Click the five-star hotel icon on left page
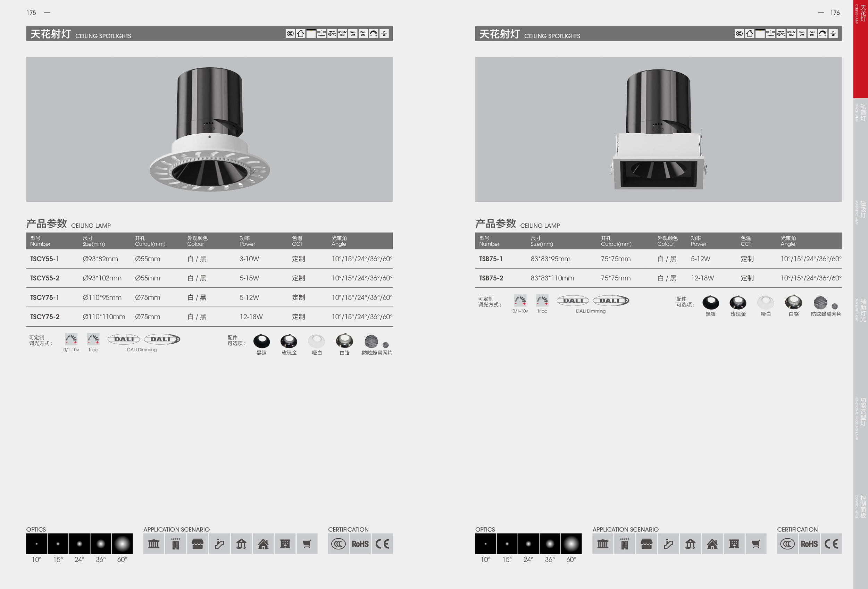 (176, 544)
